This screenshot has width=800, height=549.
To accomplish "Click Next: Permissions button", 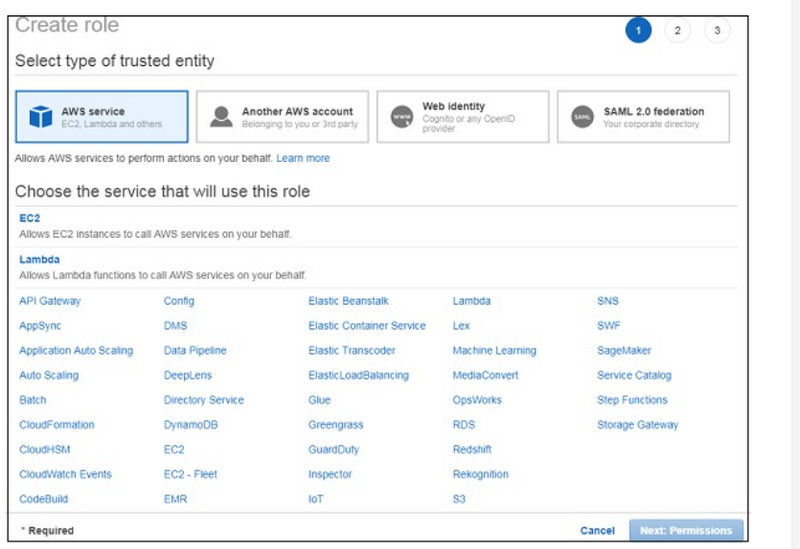I will coord(685,530).
